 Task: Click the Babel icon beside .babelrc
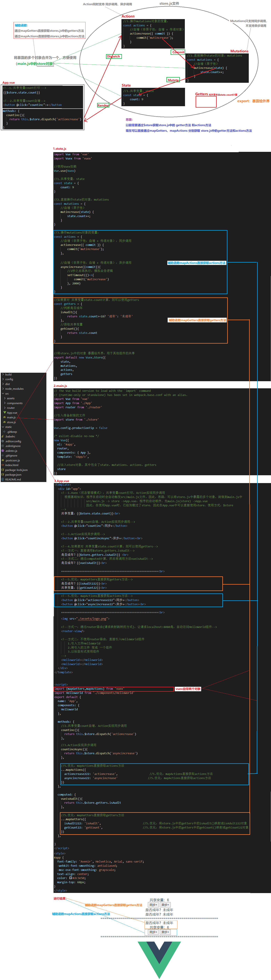click(x=3, y=436)
